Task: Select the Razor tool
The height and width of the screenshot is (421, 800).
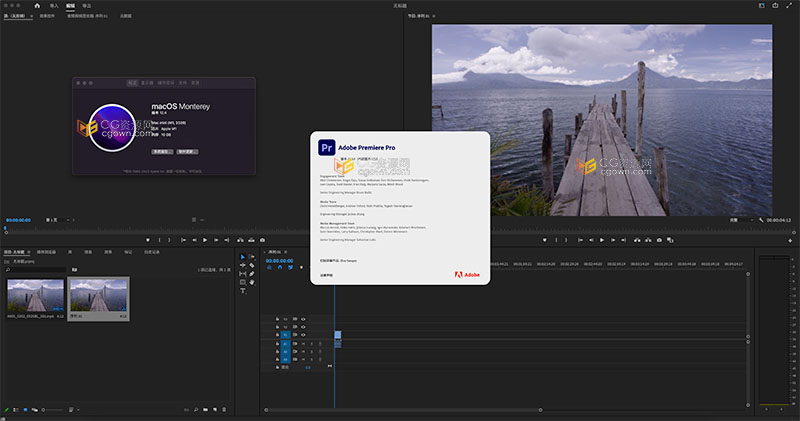Action: tap(252, 265)
